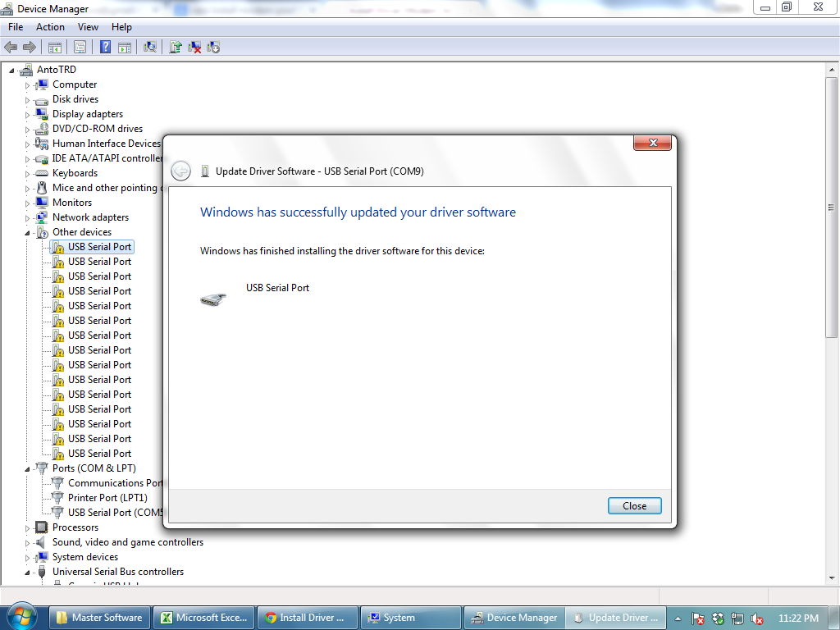Show hidden tray icons arrow
The image size is (840, 630).
[x=678, y=619]
